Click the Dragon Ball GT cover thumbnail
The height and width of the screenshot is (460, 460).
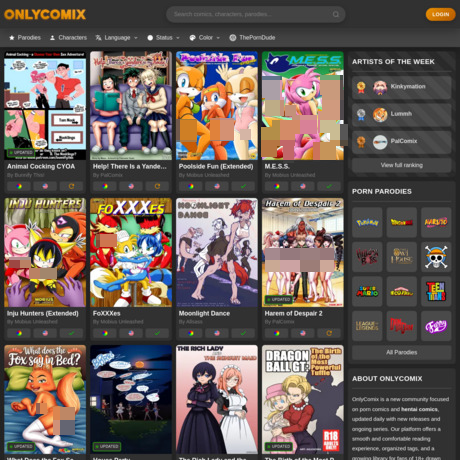click(x=303, y=399)
